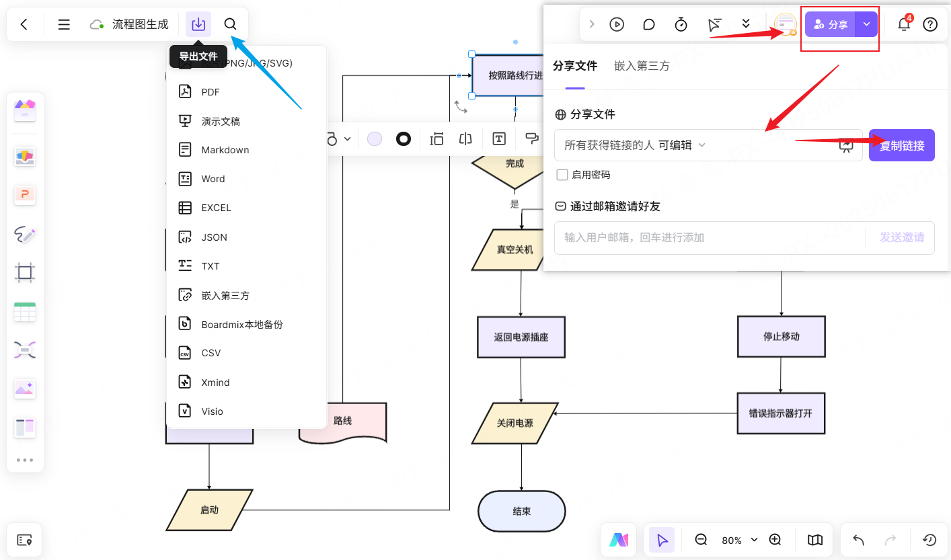Enable the 启用密码 checkbox

[562, 175]
